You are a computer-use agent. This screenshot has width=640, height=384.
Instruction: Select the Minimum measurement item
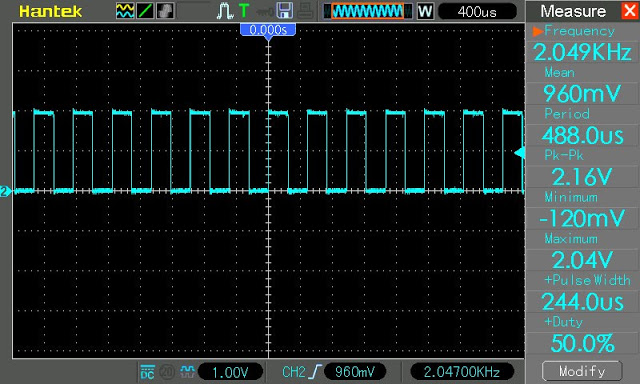point(571,197)
